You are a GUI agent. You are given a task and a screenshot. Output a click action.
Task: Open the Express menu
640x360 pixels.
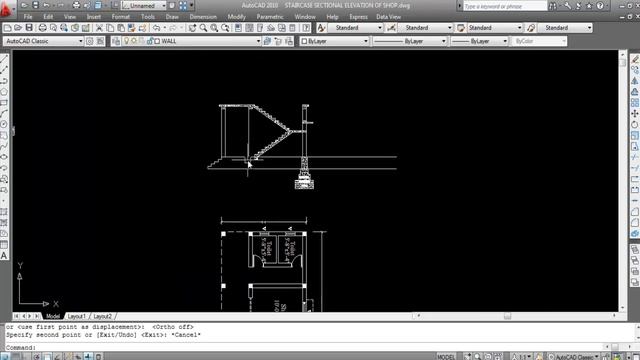(x=358, y=17)
